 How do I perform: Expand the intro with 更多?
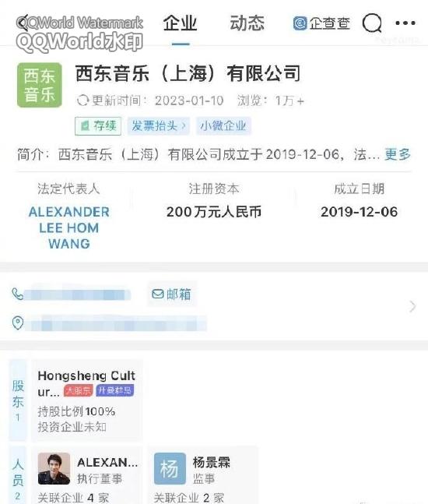pos(398,154)
